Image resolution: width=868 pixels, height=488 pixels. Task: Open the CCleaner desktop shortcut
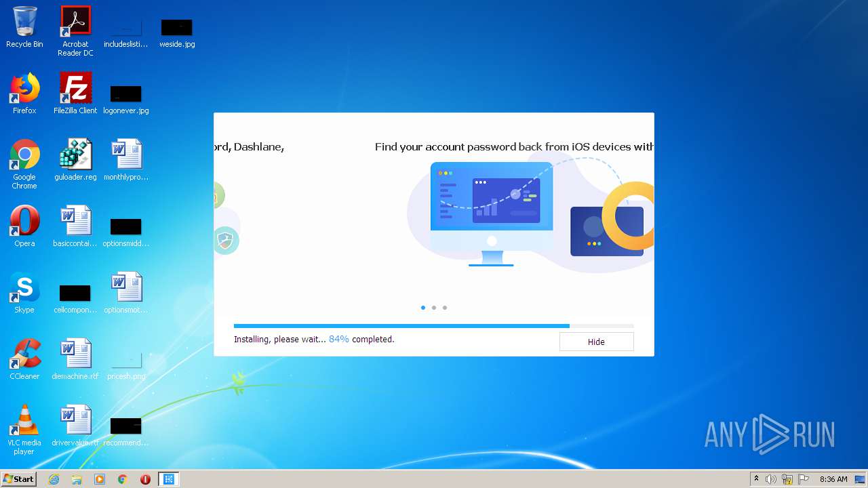pos(24,359)
